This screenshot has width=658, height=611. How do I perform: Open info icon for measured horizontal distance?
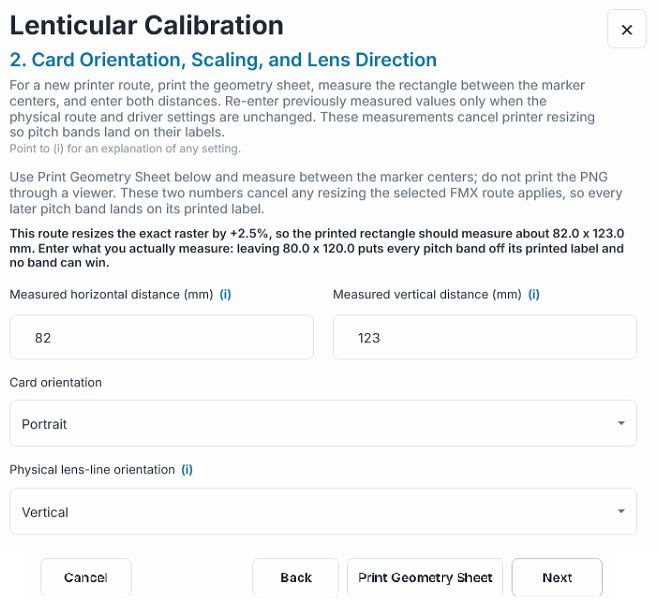tap(225, 295)
